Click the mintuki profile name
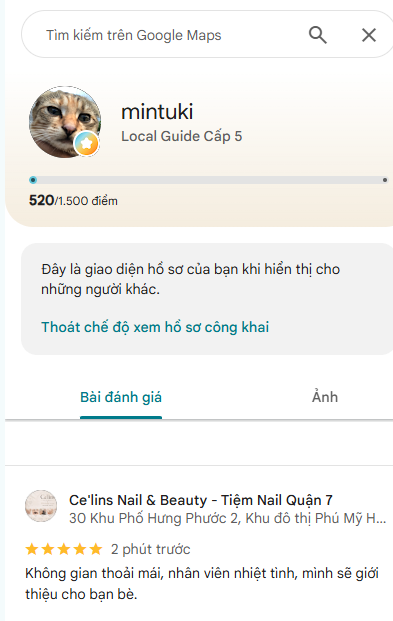 coord(157,111)
